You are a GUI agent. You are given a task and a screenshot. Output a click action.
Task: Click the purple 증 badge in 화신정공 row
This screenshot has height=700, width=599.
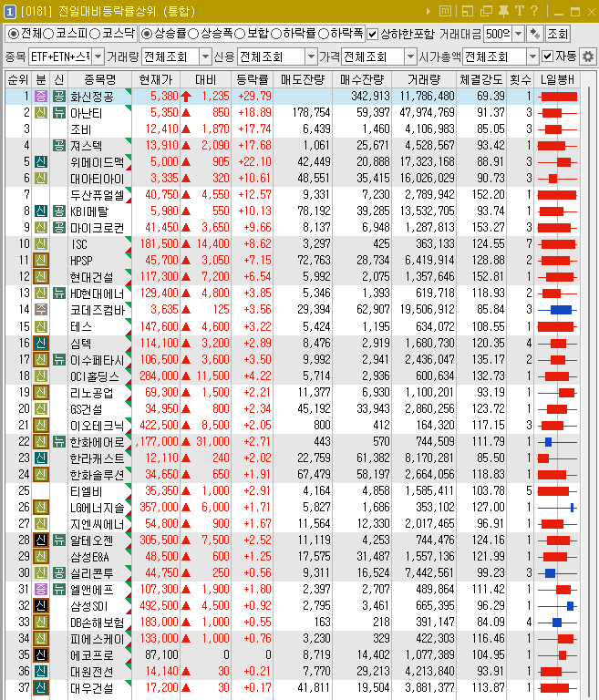click(x=41, y=96)
